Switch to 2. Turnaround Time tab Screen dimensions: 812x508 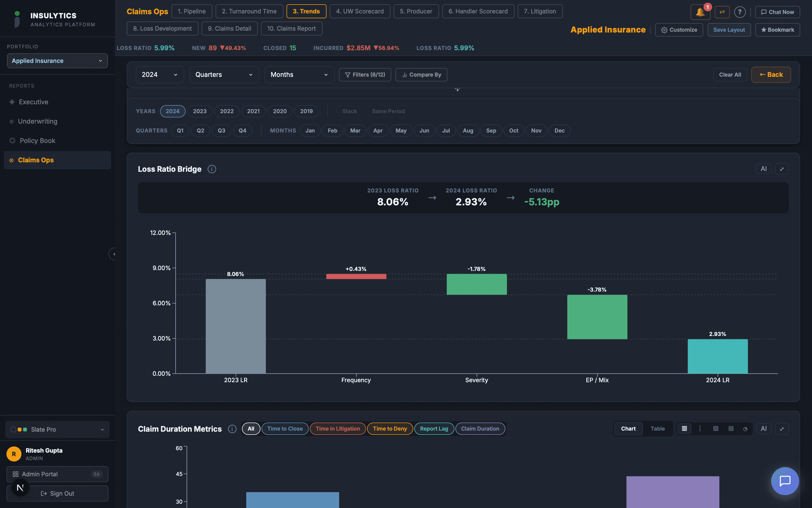[x=249, y=11]
